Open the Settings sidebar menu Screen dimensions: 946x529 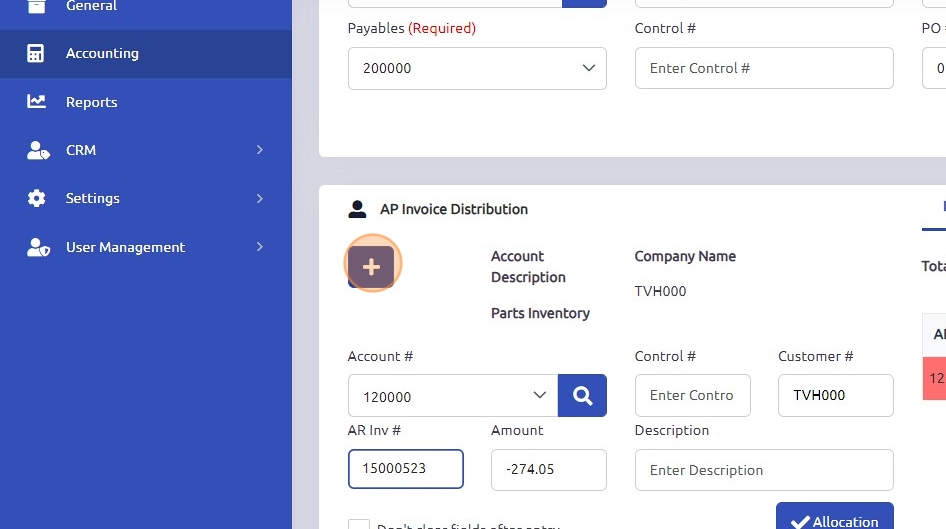145,198
